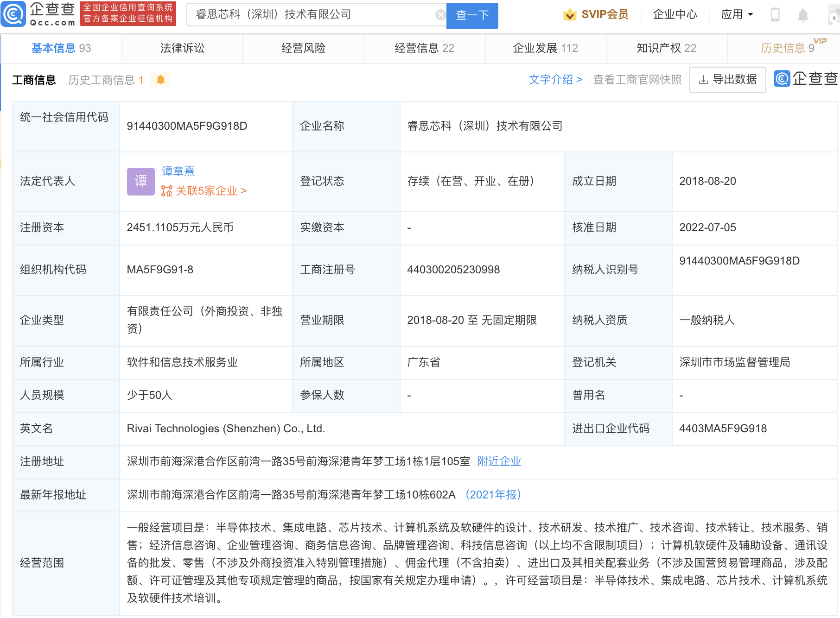
Task: Switch to the 知识产权 tab
Action: point(666,48)
